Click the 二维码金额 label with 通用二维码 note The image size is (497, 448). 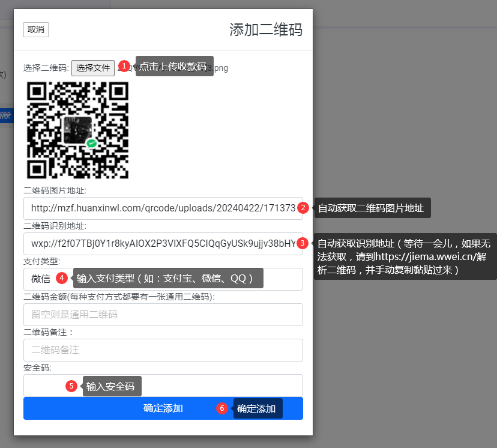[x=119, y=297]
